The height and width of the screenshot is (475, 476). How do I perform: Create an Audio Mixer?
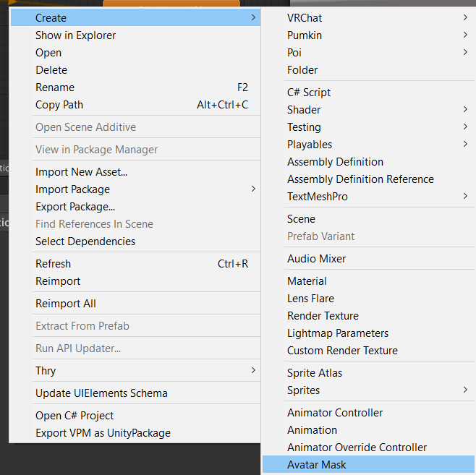[368, 258]
